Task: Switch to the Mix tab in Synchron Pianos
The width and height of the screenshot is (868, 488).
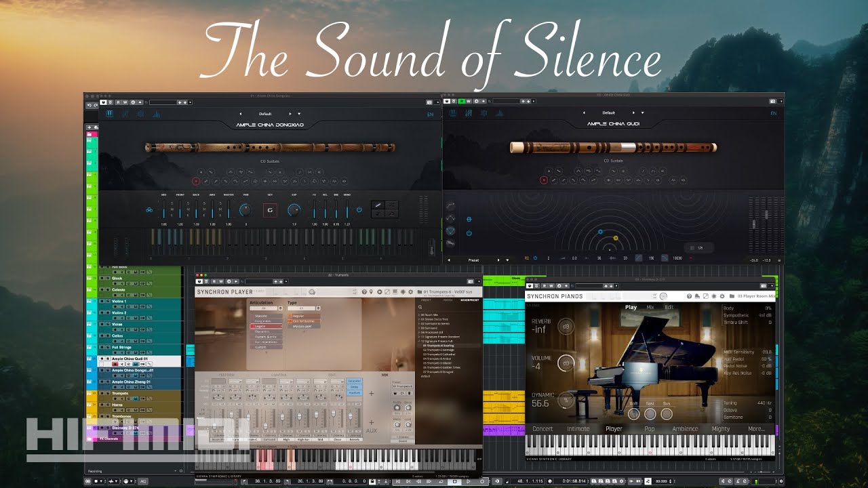Action: point(650,307)
